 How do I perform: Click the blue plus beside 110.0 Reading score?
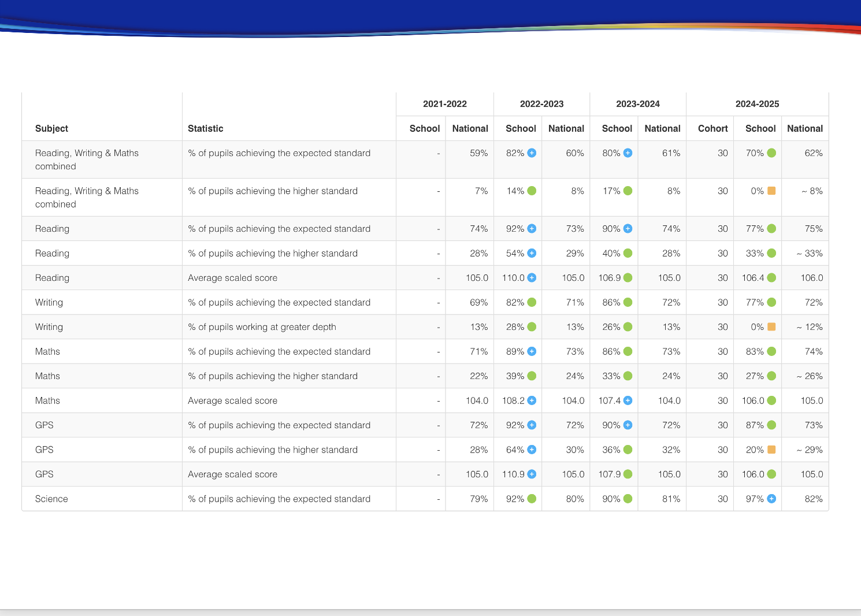click(x=532, y=278)
